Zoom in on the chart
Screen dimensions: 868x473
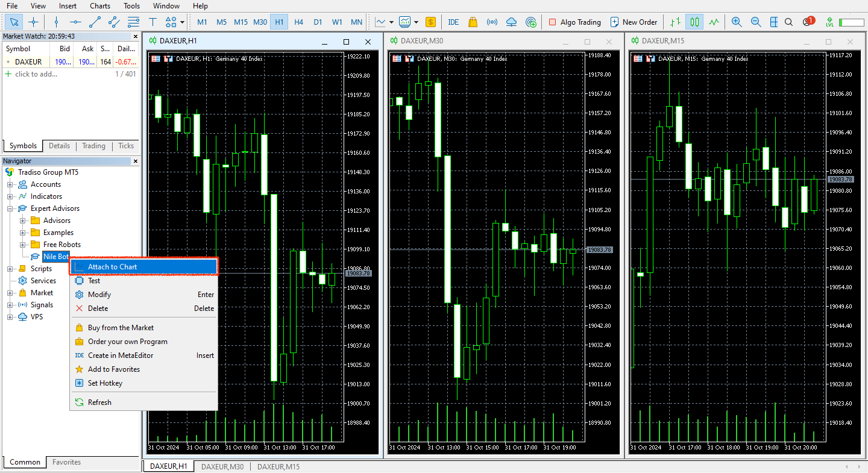(737, 22)
